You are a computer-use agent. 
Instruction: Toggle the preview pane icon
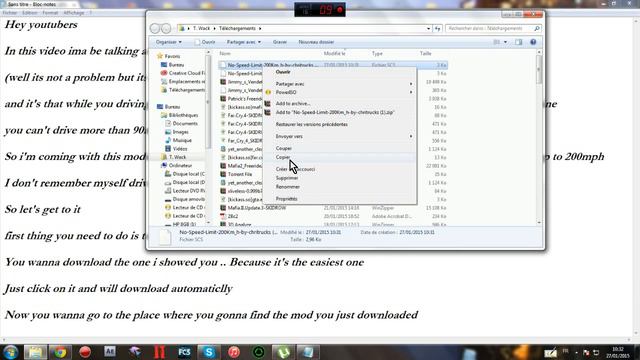click(x=518, y=42)
